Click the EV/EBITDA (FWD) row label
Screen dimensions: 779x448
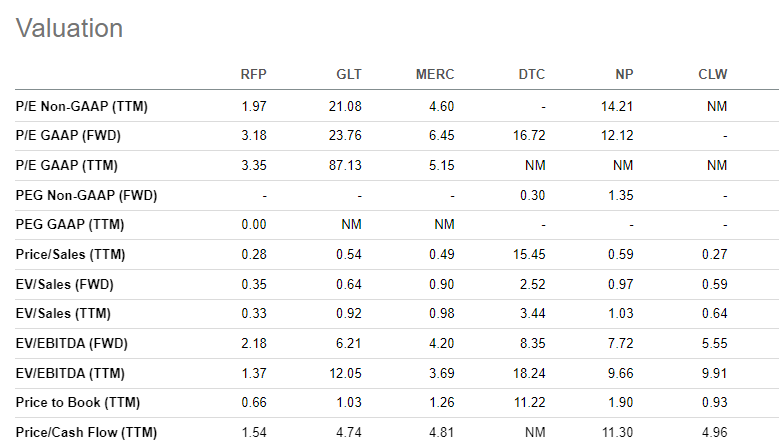(72, 343)
